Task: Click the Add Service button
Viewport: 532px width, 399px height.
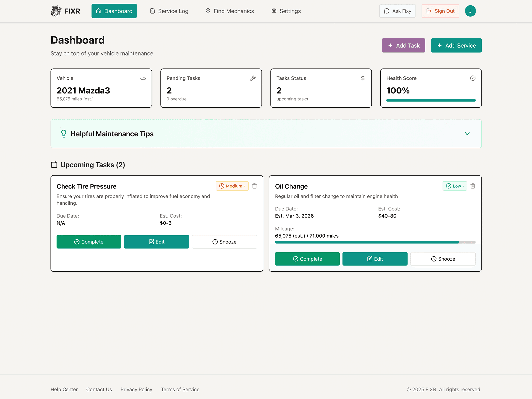Action: [x=456, y=45]
